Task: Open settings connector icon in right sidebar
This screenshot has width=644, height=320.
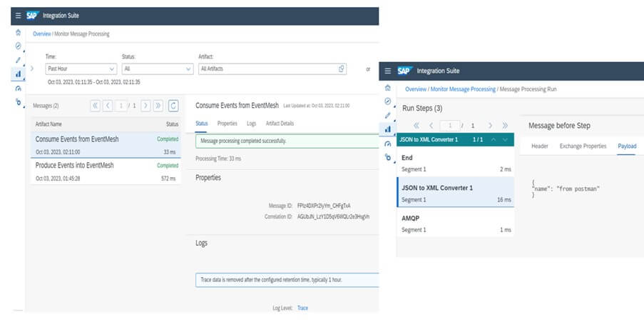Action: [388, 156]
